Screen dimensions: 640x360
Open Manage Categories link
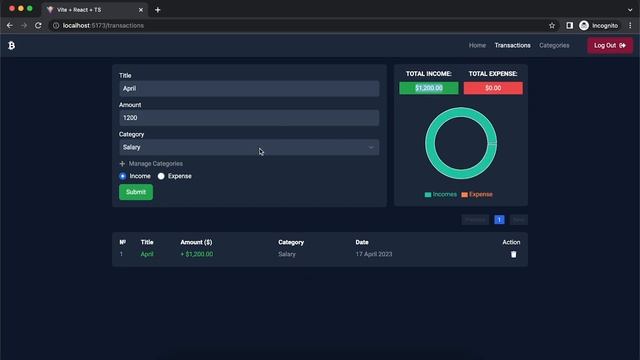[x=156, y=164]
